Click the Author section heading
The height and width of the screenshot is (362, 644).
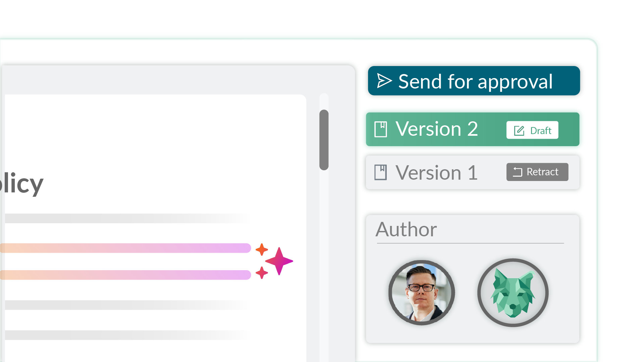click(406, 230)
